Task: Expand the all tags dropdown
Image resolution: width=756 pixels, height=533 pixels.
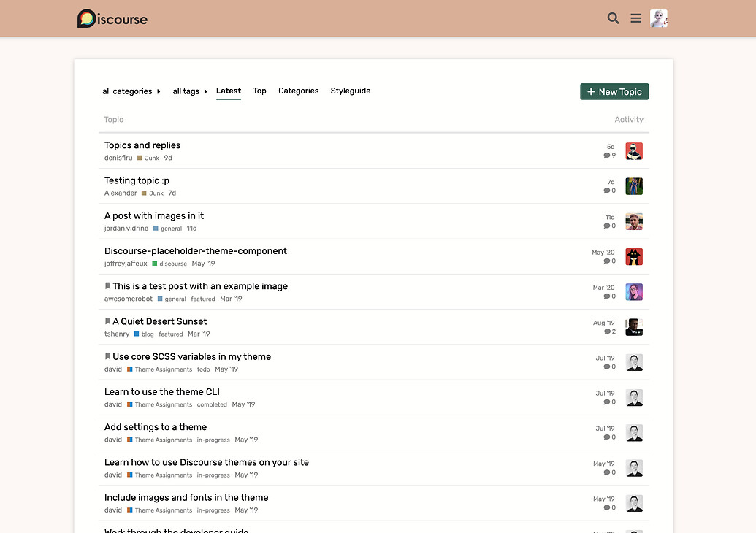Action: coord(190,91)
